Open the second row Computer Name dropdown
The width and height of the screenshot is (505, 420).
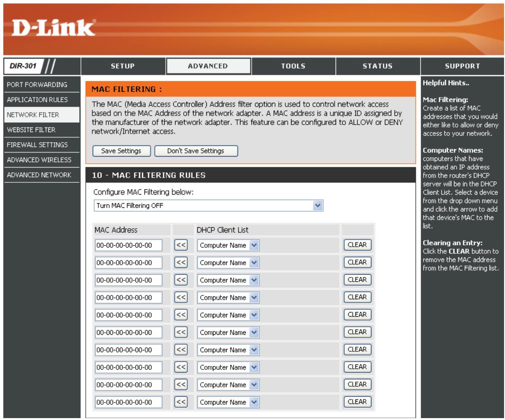click(228, 263)
